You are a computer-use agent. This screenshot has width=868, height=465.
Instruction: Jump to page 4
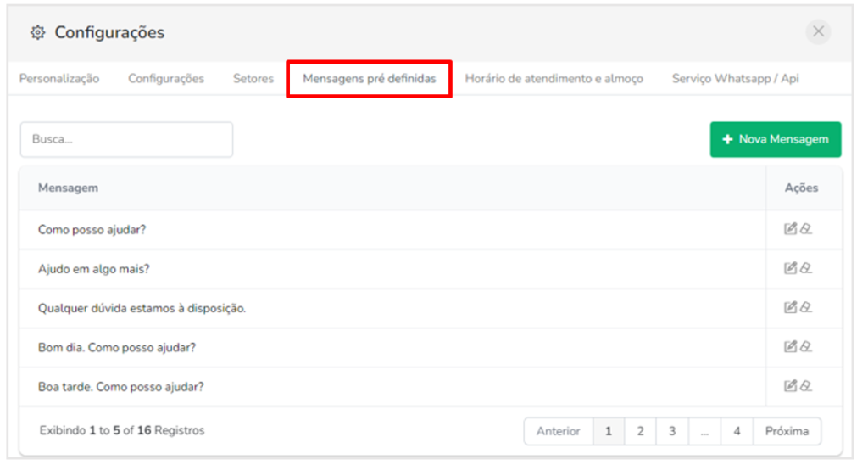coord(737,431)
